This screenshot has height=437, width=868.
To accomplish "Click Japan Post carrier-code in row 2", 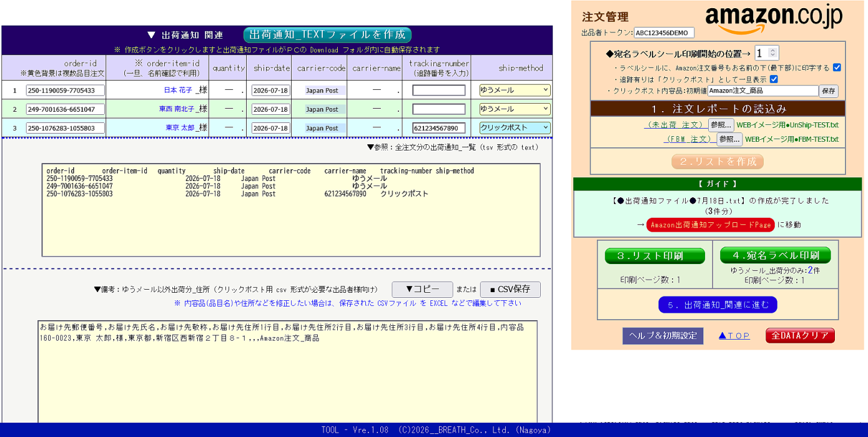I will [x=322, y=109].
